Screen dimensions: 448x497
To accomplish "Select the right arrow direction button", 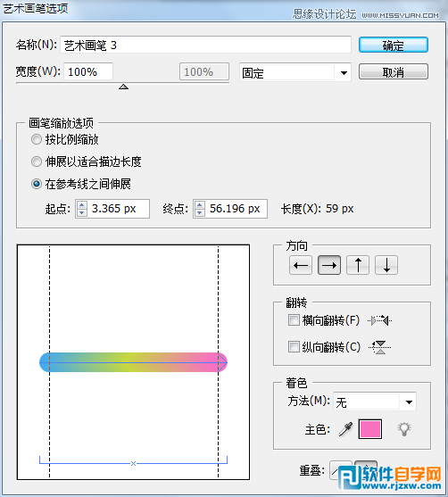I will [x=329, y=265].
